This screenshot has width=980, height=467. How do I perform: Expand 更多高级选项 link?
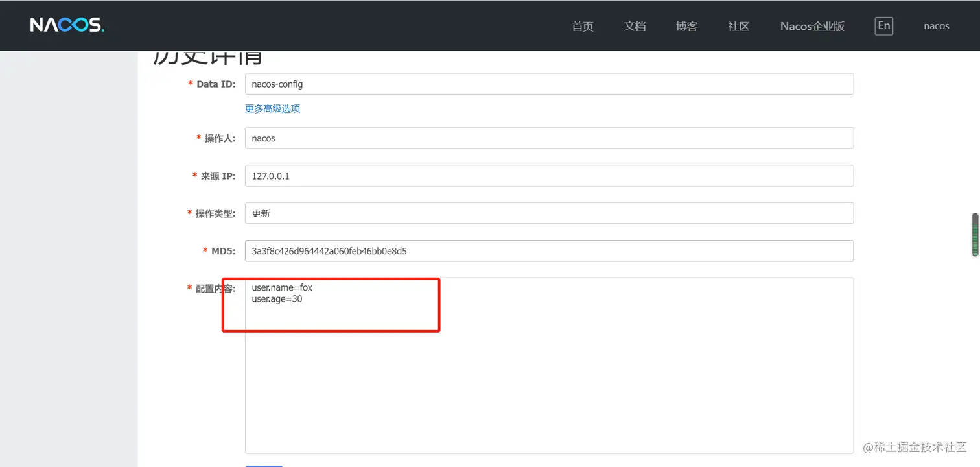272,108
